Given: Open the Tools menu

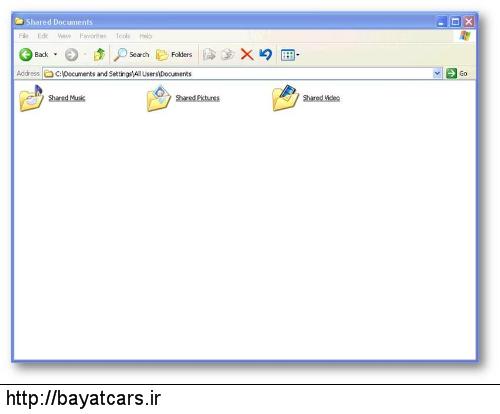Looking at the screenshot, I should click(123, 36).
